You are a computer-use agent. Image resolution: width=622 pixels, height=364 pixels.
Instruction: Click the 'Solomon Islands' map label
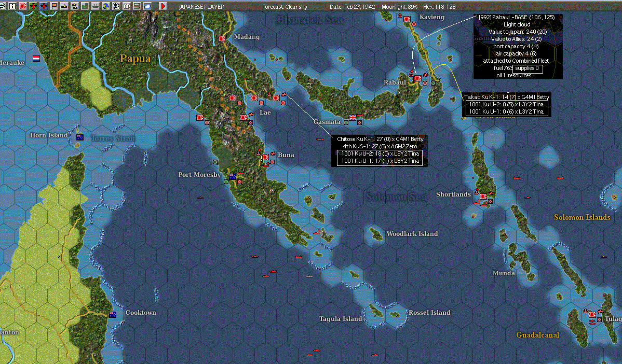pos(582,217)
